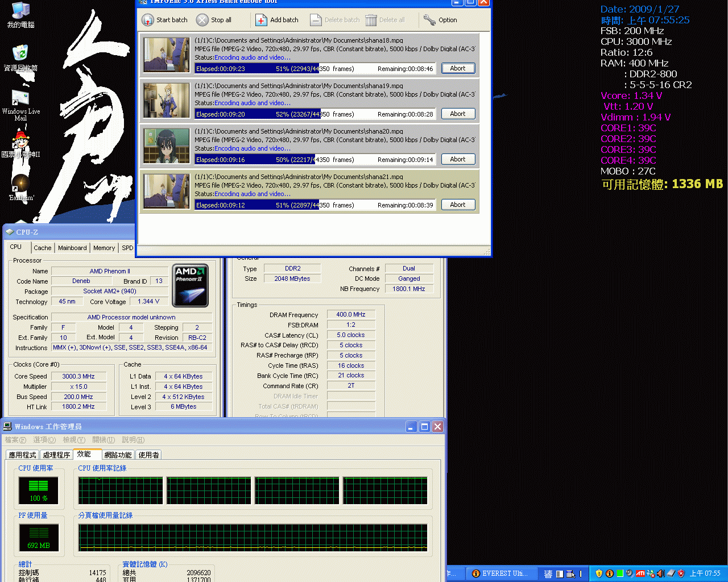Select the shana21.mpg video thumbnail
Image resolution: width=728 pixels, height=582 pixels.
click(166, 191)
